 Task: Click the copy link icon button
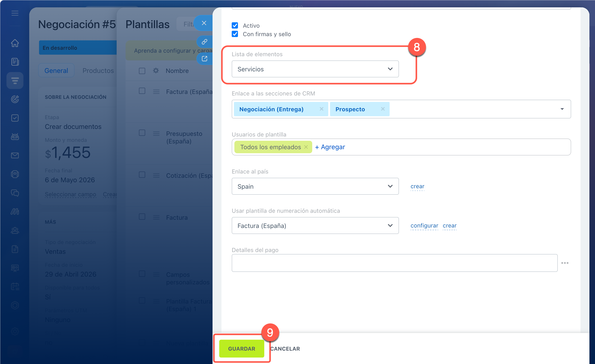(x=205, y=41)
